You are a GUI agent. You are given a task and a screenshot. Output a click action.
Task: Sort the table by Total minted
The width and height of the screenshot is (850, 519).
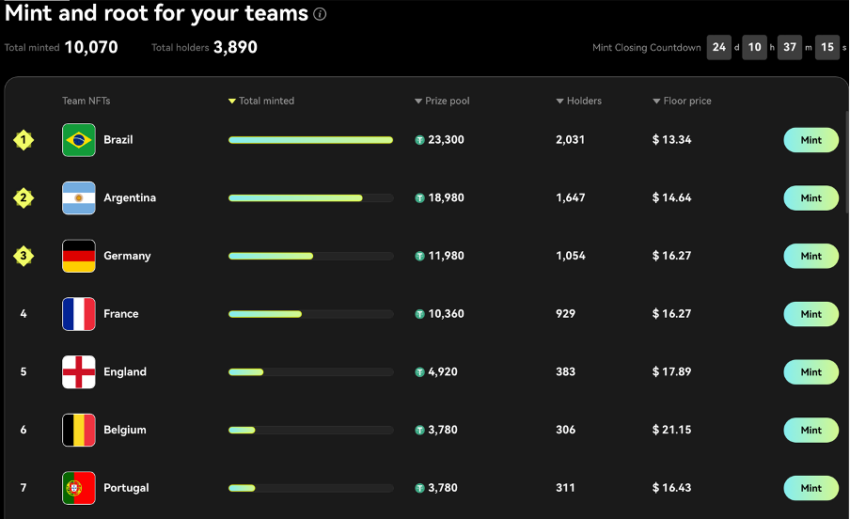coord(261,101)
